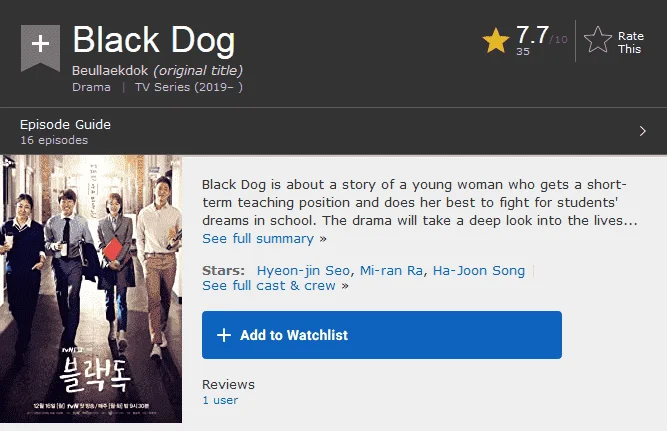
Task: Click the yellow rating star
Action: tap(496, 41)
